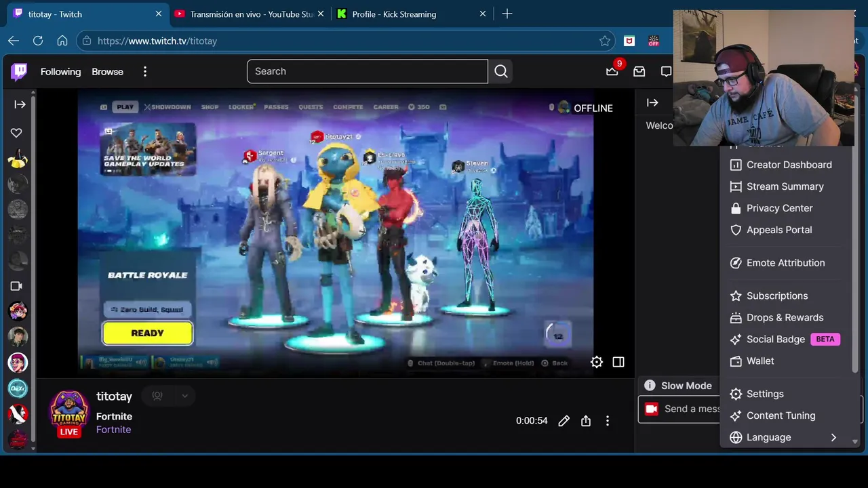Click the OFF-badged extension icon
Viewport: 868px width, 488px height.
click(653, 41)
